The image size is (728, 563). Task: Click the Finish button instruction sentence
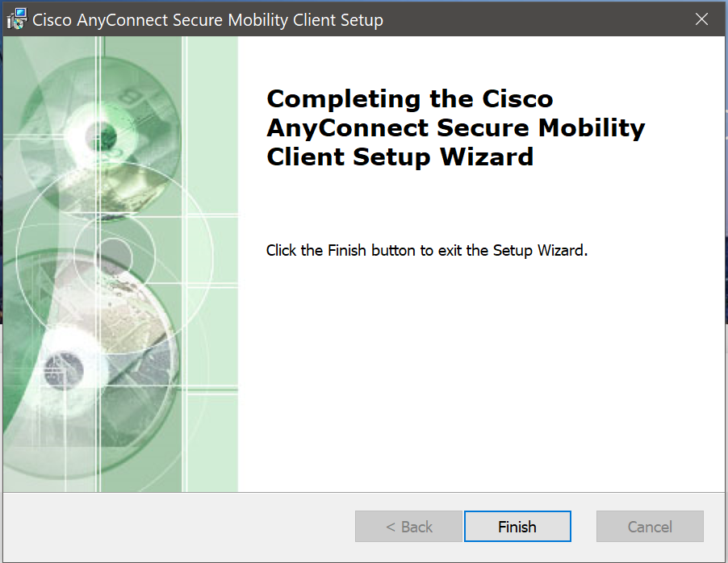[x=427, y=250]
